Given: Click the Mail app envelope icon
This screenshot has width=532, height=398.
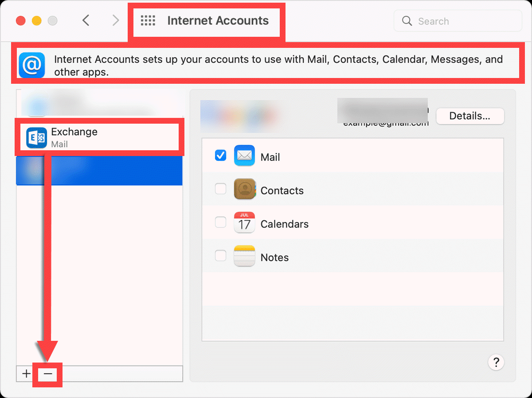Looking at the screenshot, I should pyautogui.click(x=244, y=156).
